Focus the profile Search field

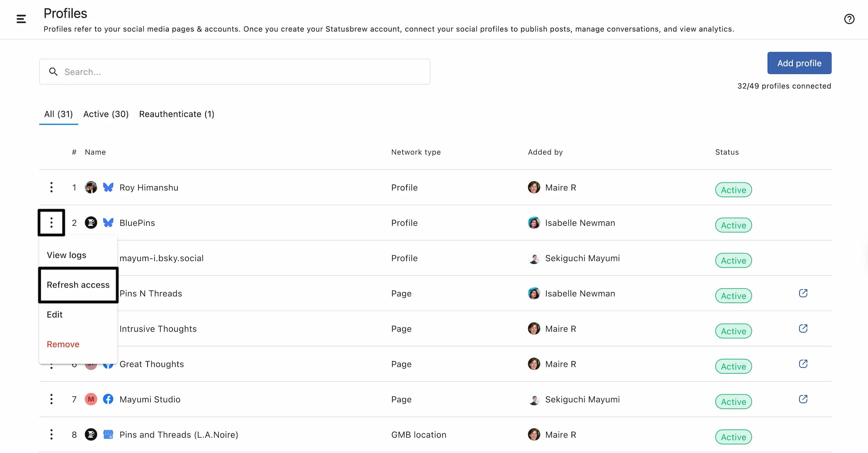pos(234,72)
